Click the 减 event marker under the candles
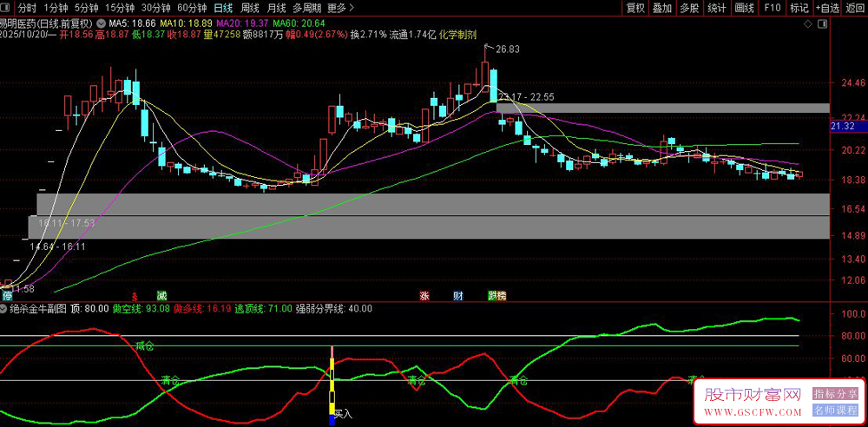This screenshot has width=868, height=427. [x=161, y=296]
